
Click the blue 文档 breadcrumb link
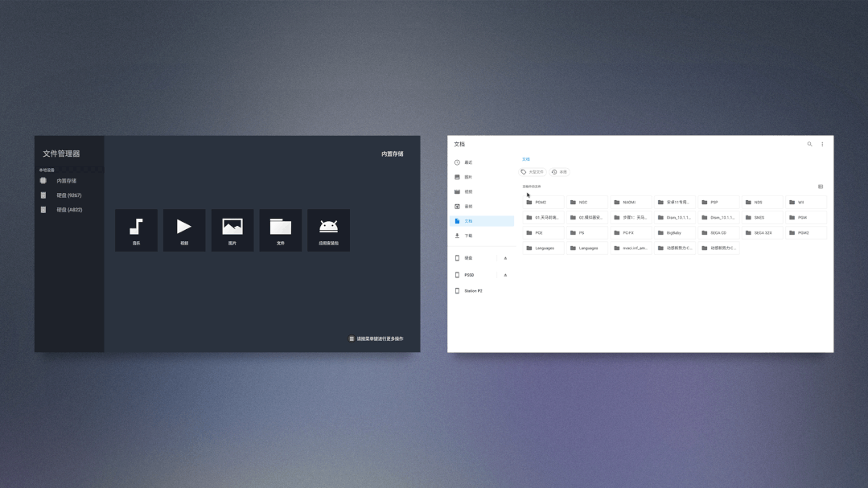(525, 158)
